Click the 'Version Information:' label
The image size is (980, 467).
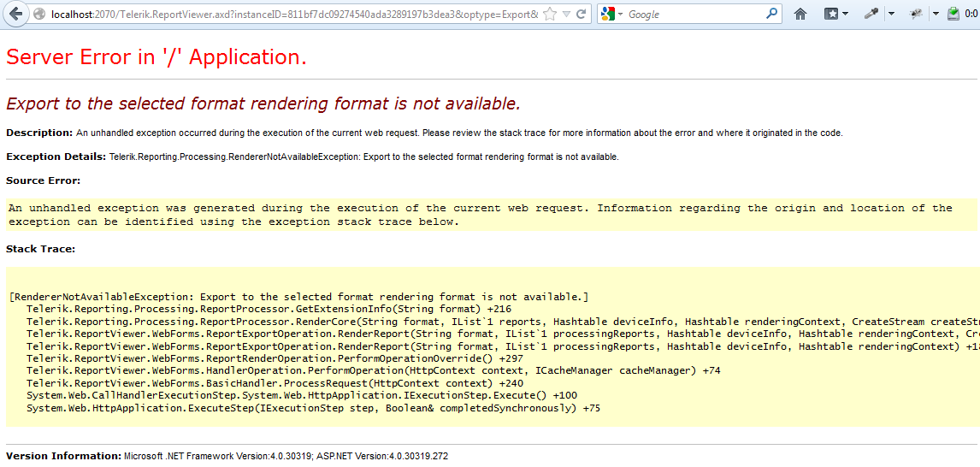pyautogui.click(x=63, y=456)
